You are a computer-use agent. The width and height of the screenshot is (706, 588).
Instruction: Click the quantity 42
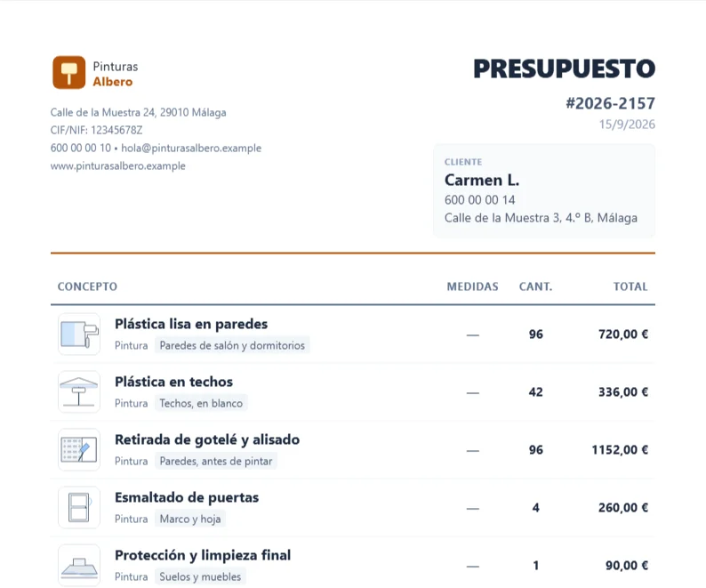pyautogui.click(x=536, y=392)
